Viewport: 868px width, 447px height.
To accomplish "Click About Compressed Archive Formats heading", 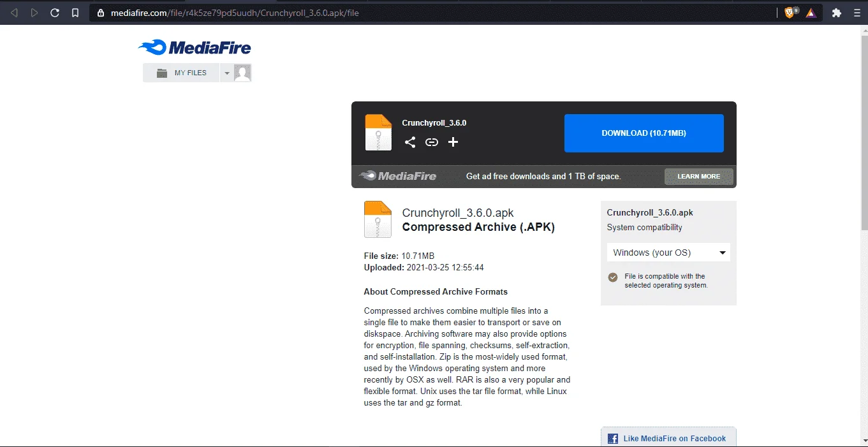I will [436, 291].
